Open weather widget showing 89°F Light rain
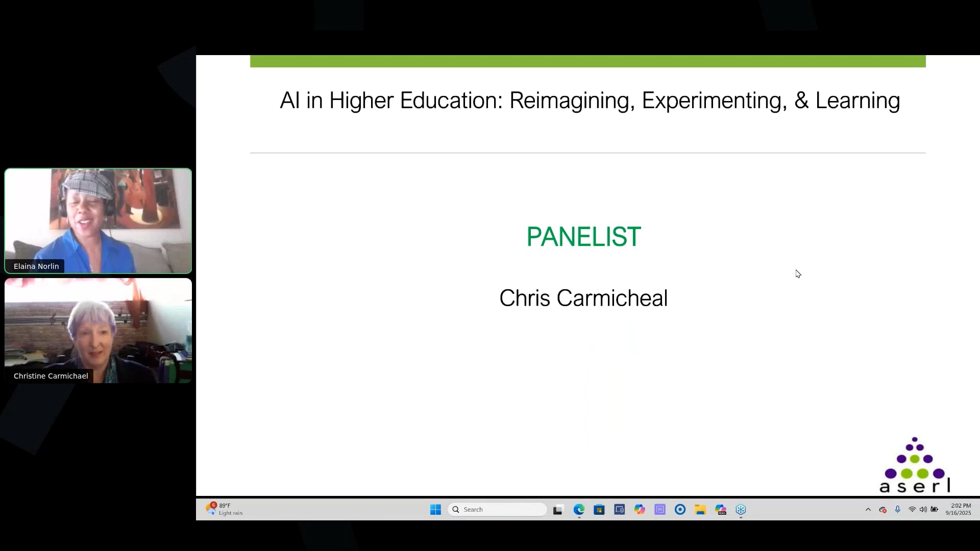Viewport: 980px width, 551px height. point(225,510)
